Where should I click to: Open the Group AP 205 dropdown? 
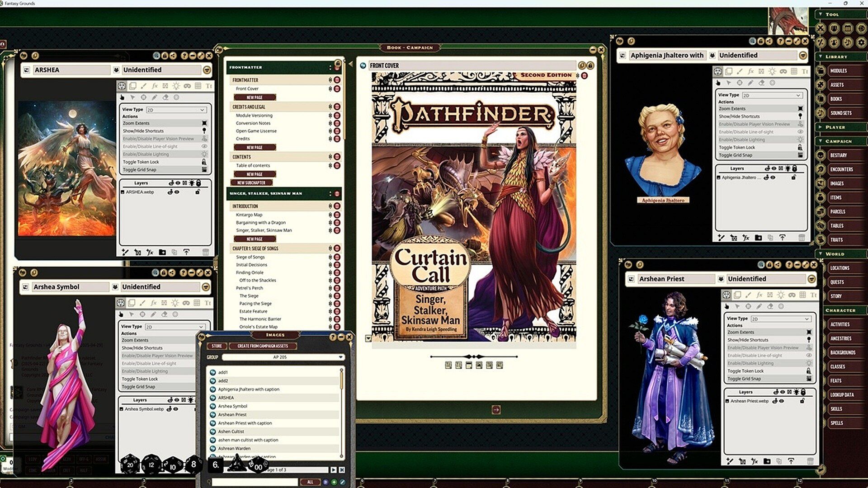[283, 357]
